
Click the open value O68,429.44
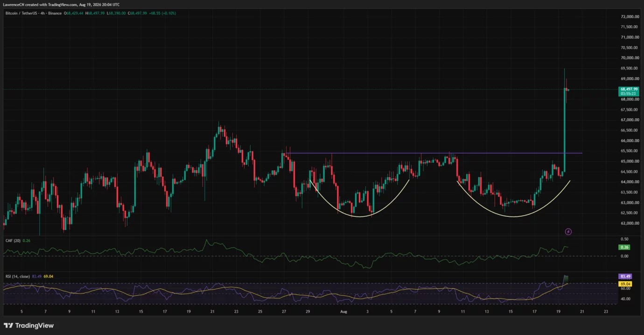tap(73, 14)
